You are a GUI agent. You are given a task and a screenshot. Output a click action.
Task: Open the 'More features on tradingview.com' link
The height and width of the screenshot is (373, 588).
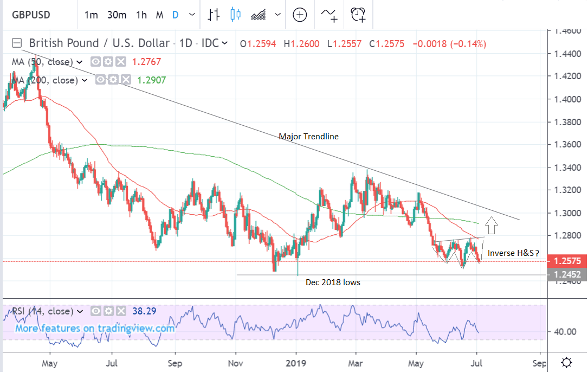(95, 329)
